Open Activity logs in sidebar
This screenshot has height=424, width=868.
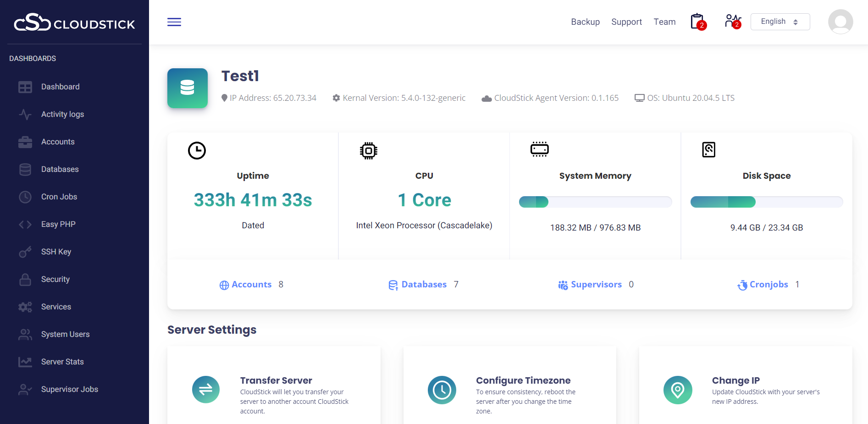62,114
